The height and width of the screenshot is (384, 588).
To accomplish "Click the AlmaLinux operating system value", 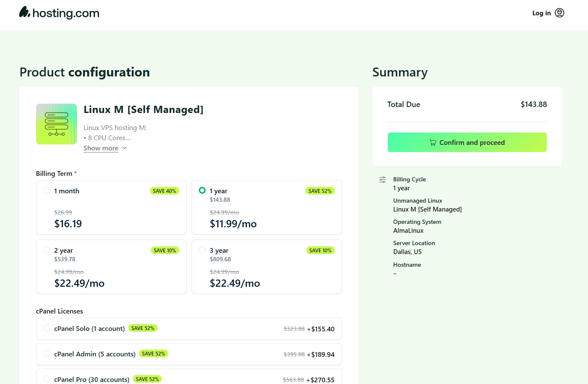I will tap(408, 231).
